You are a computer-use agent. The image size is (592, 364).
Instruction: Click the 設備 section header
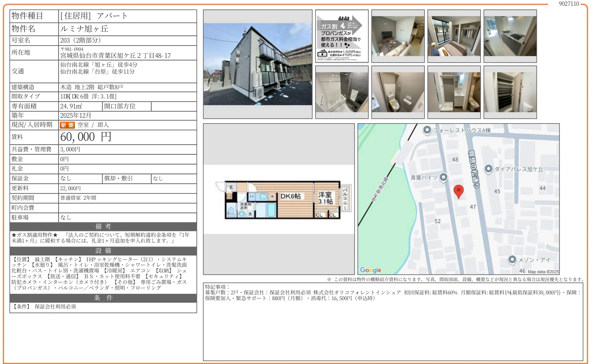(103, 251)
